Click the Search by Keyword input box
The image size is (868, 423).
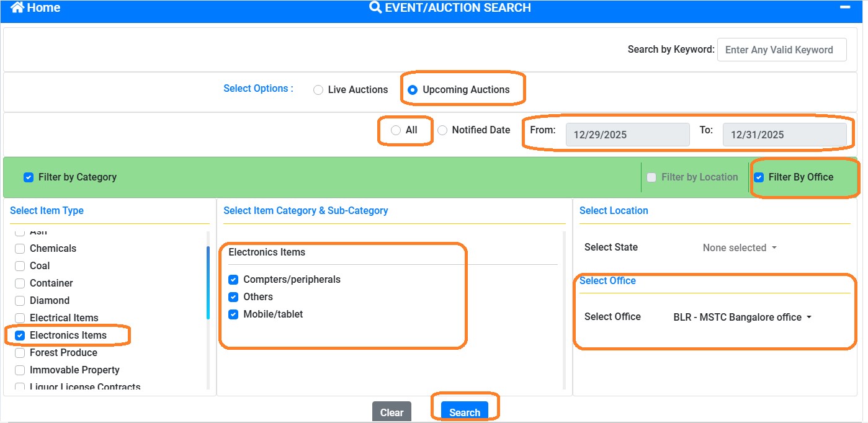781,50
